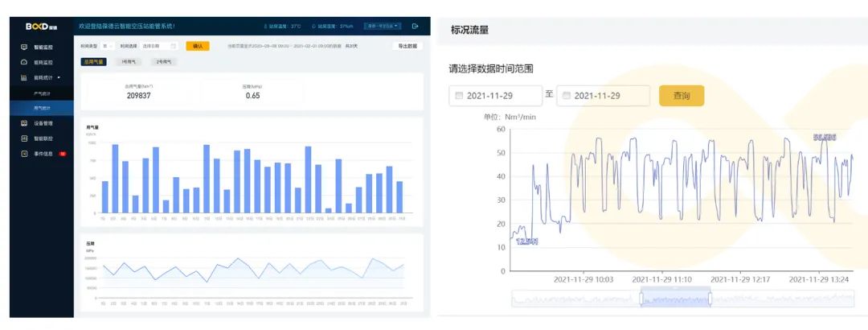Open the 时间类型 dropdown
Screen dimensions: 868x330
click(x=108, y=46)
